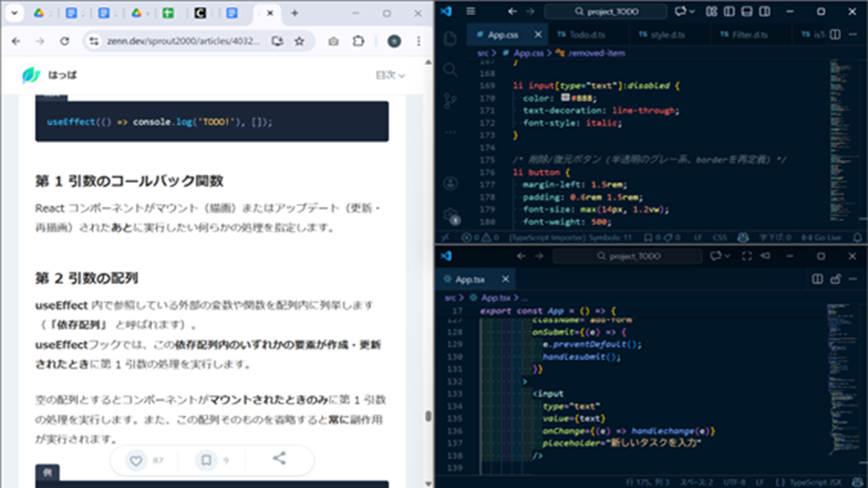The image size is (868, 488).
Task: Click the project_TODO search box in lower VS Code
Action: click(x=628, y=256)
